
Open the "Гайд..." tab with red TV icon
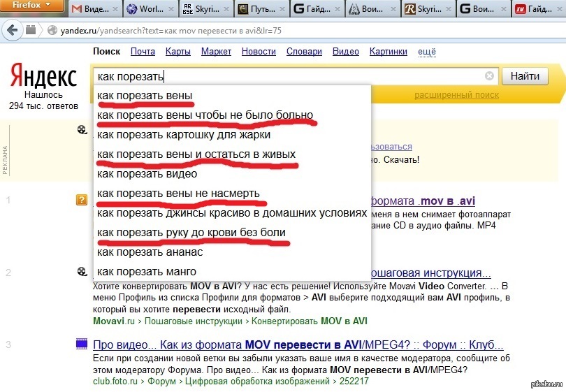click(x=539, y=9)
